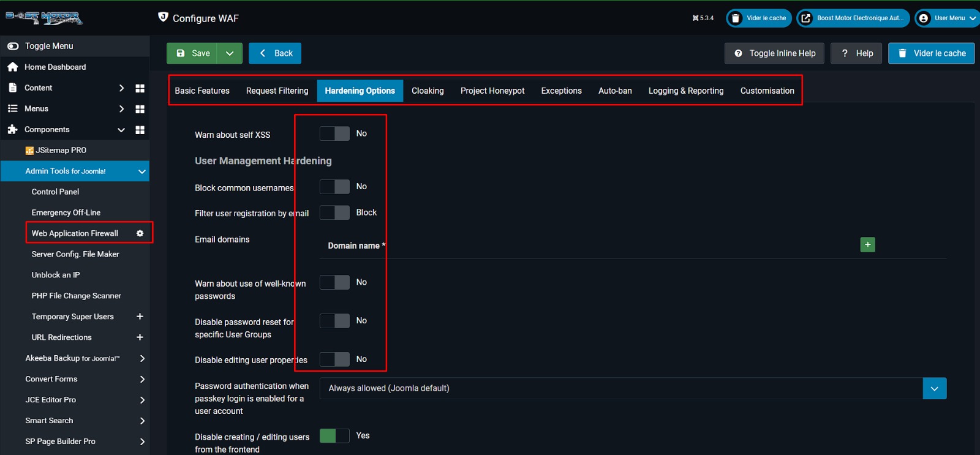Toggle the Filter user registration by email switch
Viewport: 980px width, 455px height.
[334, 212]
